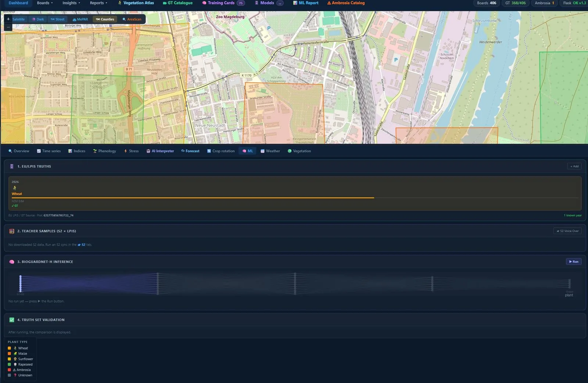Click the wheat icon in the plant type legend
The image size is (588, 383).
click(15, 348)
